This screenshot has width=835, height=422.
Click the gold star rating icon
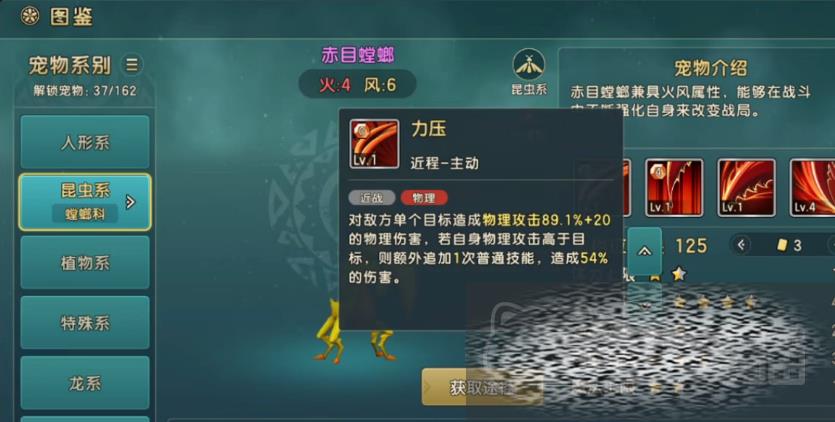point(678,274)
